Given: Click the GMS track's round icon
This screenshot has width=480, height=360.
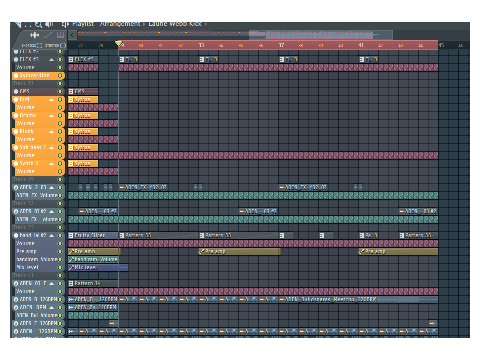Looking at the screenshot, I should [x=16, y=91].
